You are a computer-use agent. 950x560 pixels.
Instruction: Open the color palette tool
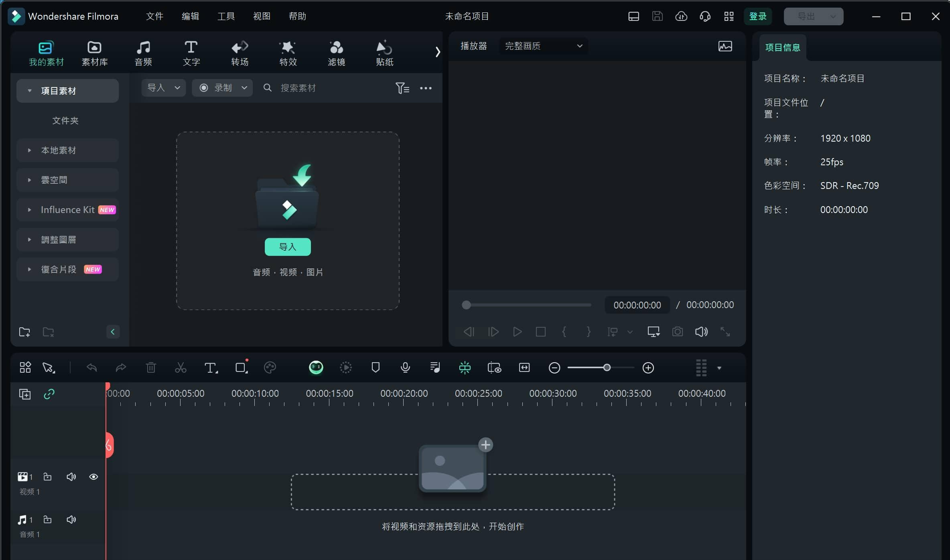(x=270, y=368)
